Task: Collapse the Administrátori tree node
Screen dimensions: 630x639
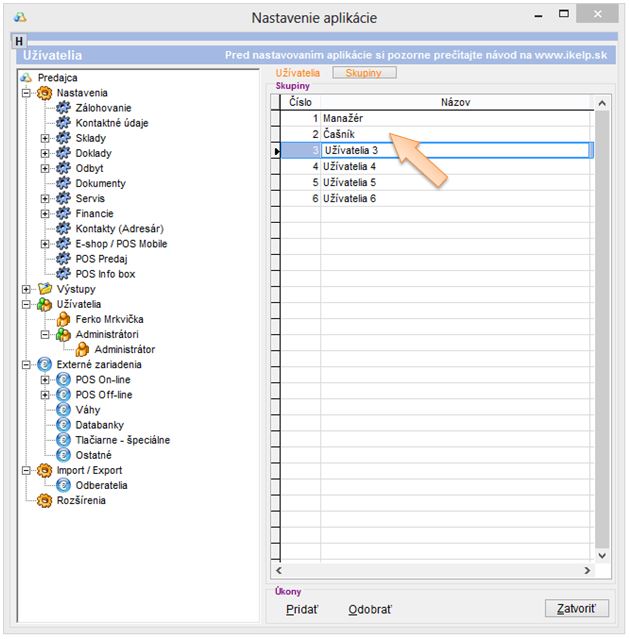Action: [x=45, y=334]
